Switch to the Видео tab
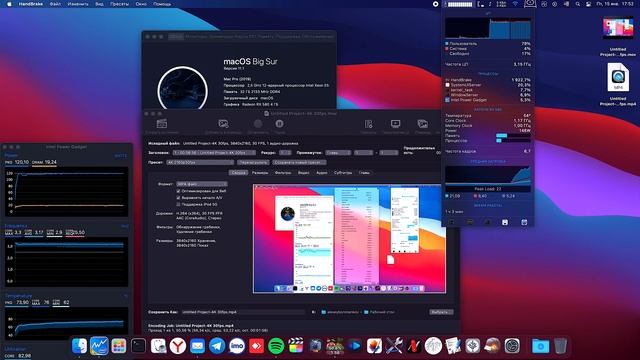The height and width of the screenshot is (360, 640). (303, 173)
